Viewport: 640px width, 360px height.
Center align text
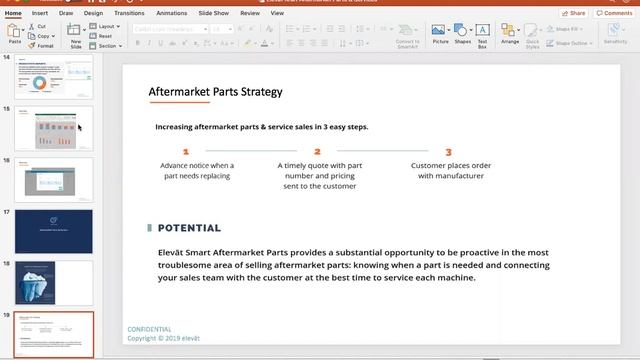(301, 43)
